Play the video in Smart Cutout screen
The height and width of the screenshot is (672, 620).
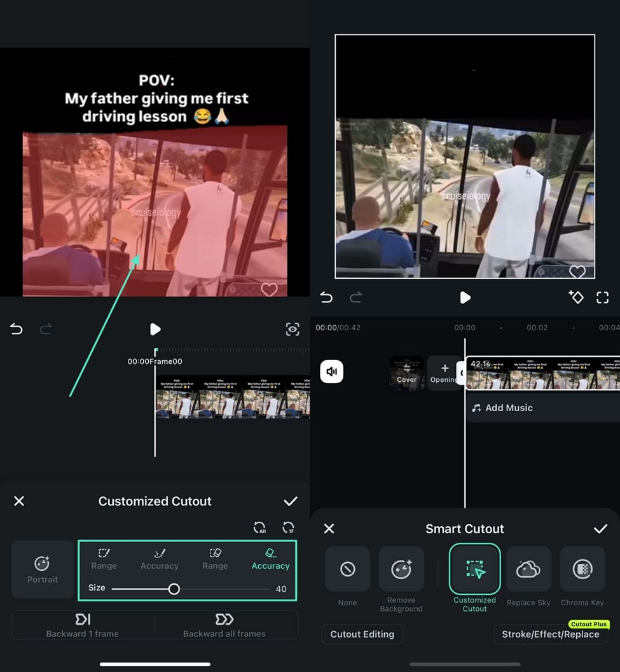tap(465, 297)
